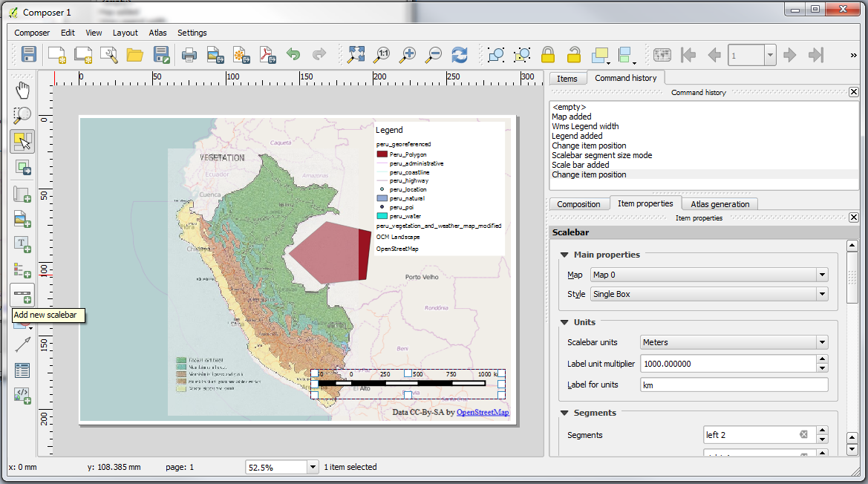Lock selected items with the closed padlock icon

548,54
